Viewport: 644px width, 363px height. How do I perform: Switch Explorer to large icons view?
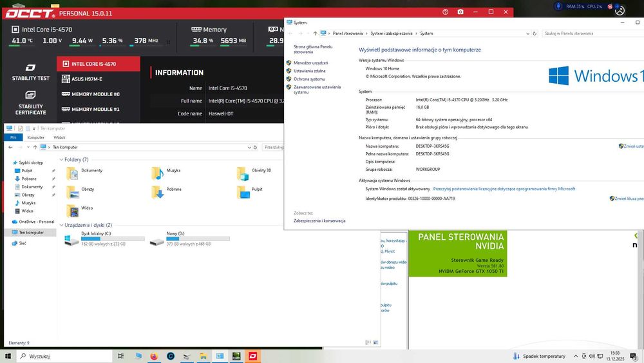pyautogui.click(x=375, y=342)
